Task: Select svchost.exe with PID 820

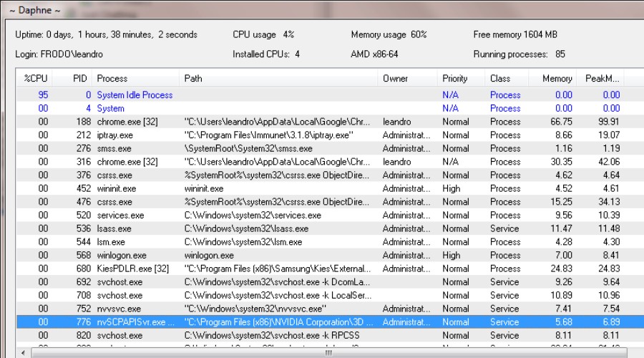Action: coord(330,335)
